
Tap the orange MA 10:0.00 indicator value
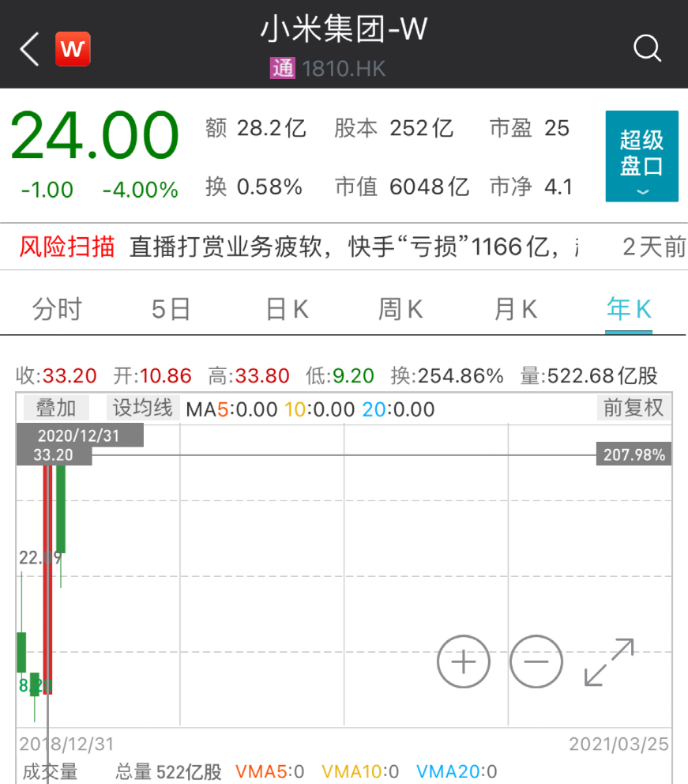click(320, 409)
